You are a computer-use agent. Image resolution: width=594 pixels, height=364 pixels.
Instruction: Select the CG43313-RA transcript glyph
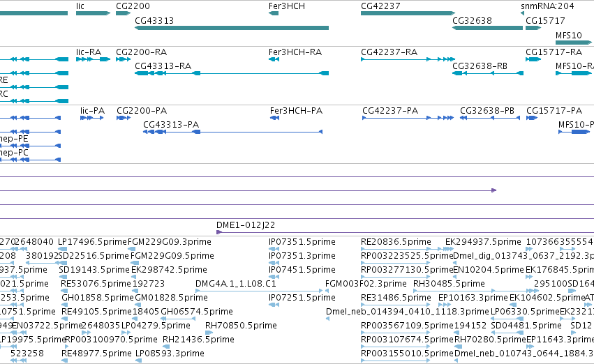pyautogui.click(x=232, y=73)
